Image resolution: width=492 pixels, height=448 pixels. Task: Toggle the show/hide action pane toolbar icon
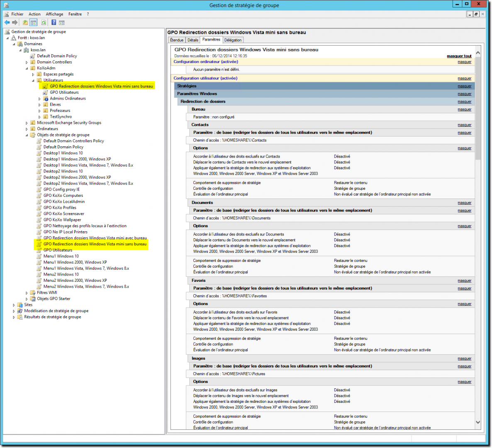point(62,22)
